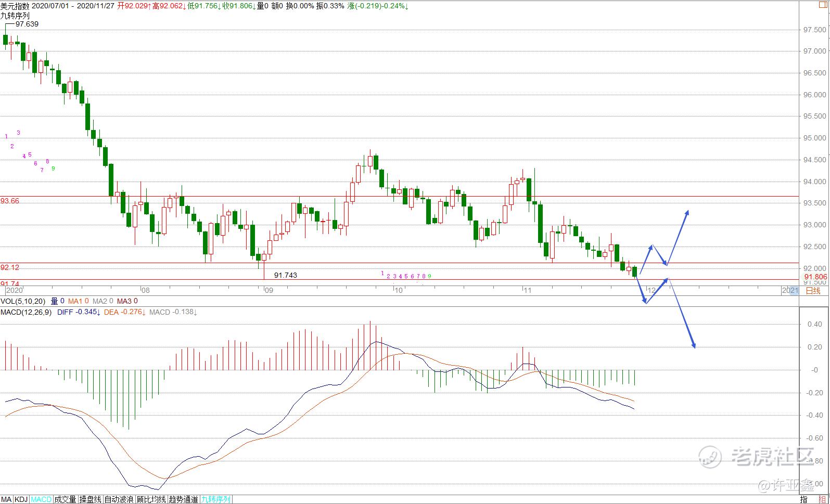Click the 日线 period label
Viewport: 830px width, 504px height.
click(813, 291)
